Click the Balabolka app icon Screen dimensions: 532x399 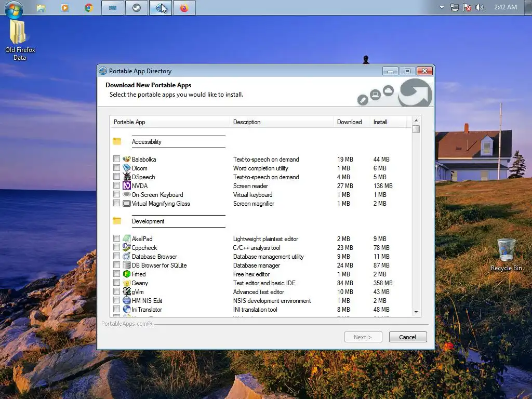click(127, 159)
